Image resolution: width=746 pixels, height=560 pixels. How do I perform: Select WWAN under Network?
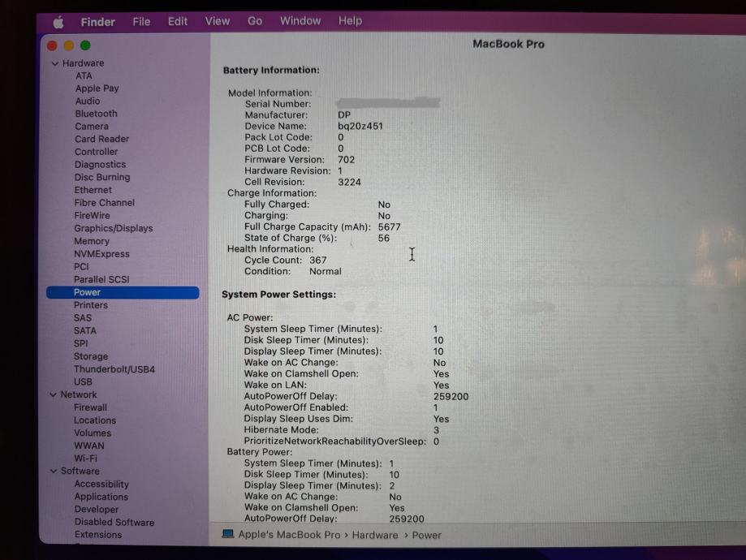click(x=89, y=446)
